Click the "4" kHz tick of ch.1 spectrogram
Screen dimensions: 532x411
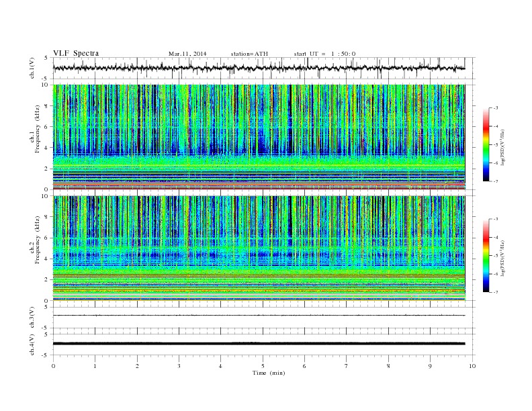(47, 148)
